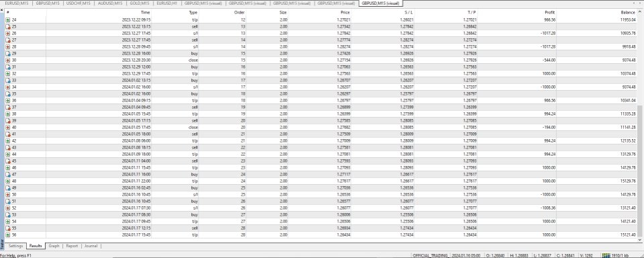This screenshot has width=644, height=258.
Task: Select the time cell 2023.12.22 09:15
Action: (136, 19)
